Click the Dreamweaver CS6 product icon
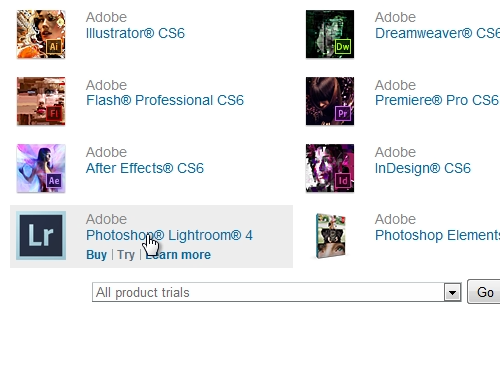 [330, 34]
